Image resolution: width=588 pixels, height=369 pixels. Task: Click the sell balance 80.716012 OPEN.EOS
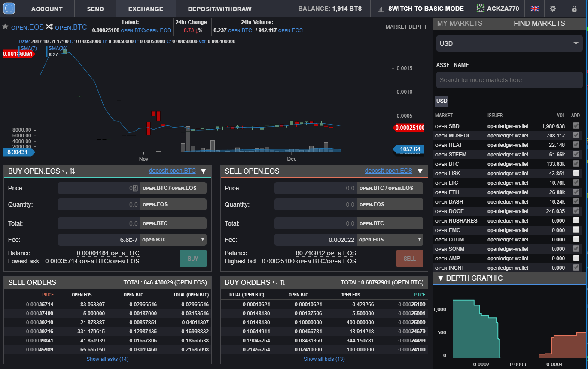(x=326, y=253)
